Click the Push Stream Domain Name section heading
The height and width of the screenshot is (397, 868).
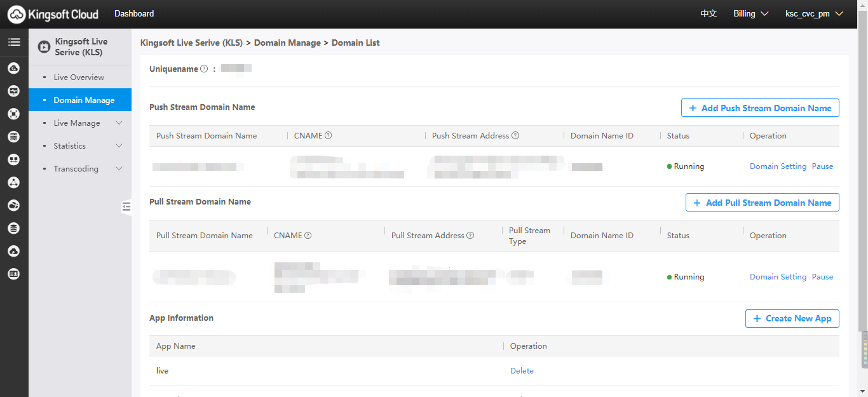202,107
